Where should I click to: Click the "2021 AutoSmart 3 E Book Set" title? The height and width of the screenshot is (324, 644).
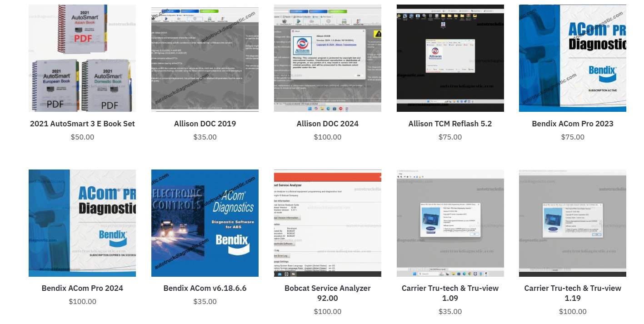(x=82, y=124)
